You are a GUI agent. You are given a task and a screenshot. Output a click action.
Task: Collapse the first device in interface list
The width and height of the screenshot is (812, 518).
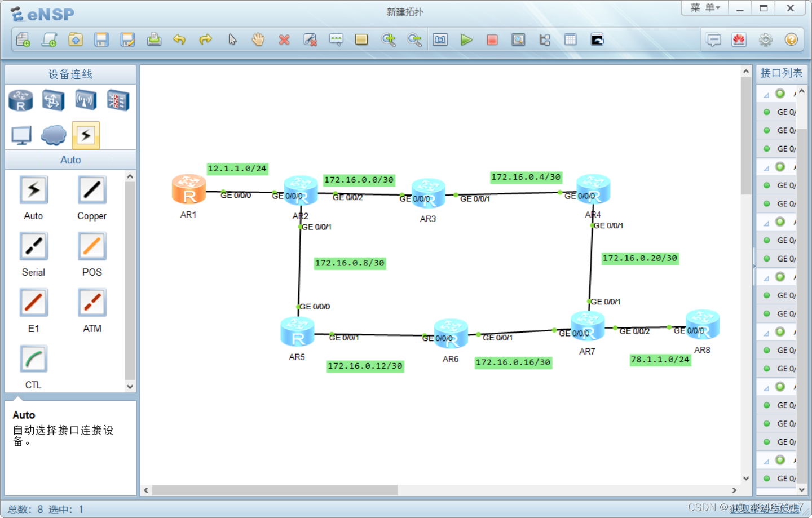click(x=766, y=95)
